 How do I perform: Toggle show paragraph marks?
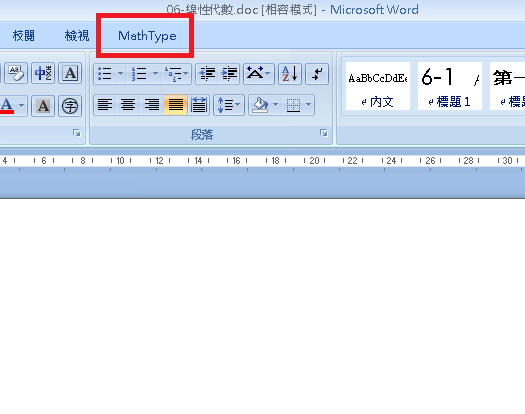coord(317,74)
